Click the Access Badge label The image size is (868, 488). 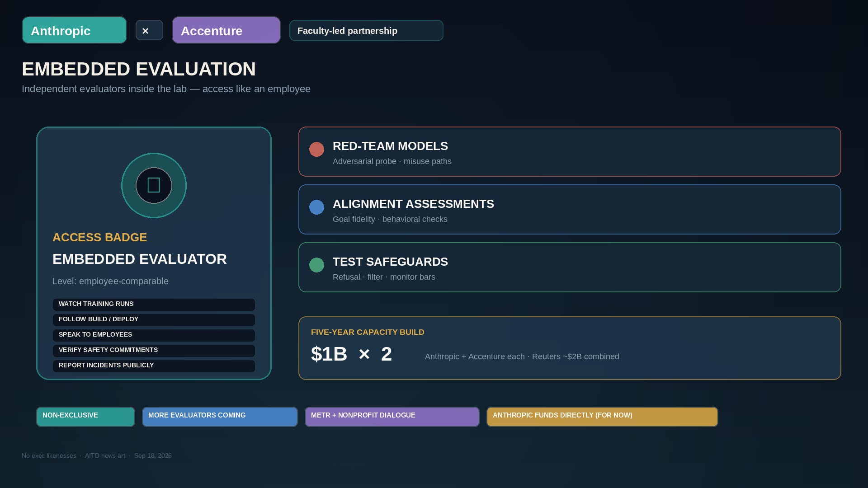tap(99, 237)
